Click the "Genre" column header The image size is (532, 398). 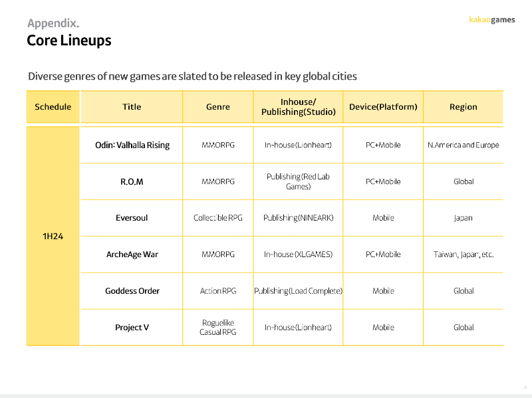pyautogui.click(x=218, y=107)
